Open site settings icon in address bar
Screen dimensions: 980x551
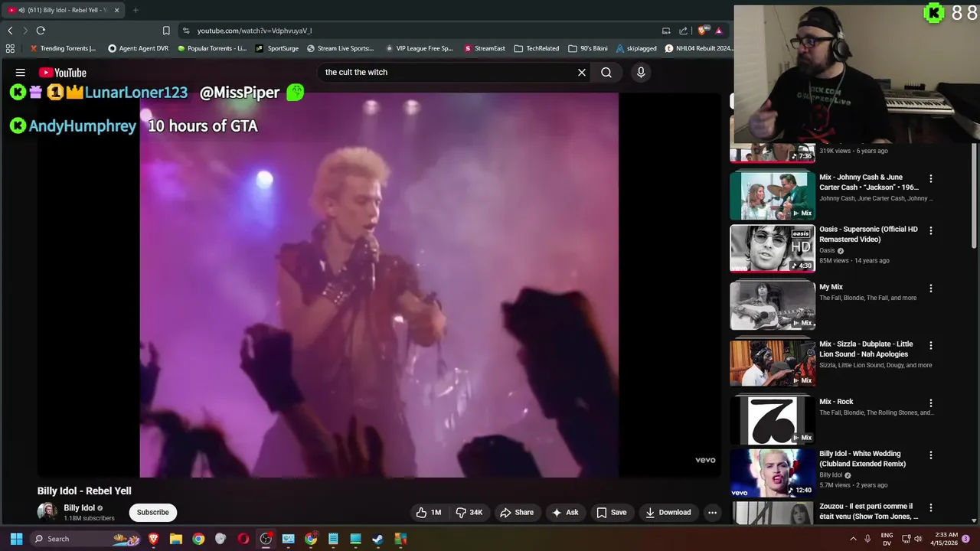point(186,31)
